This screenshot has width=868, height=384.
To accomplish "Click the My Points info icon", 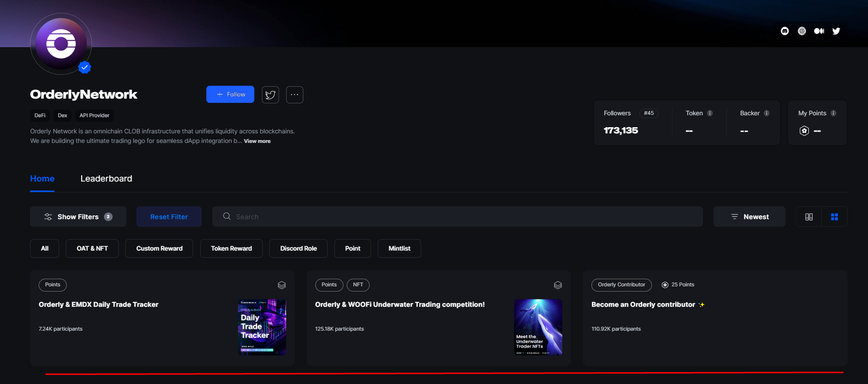I will (833, 113).
